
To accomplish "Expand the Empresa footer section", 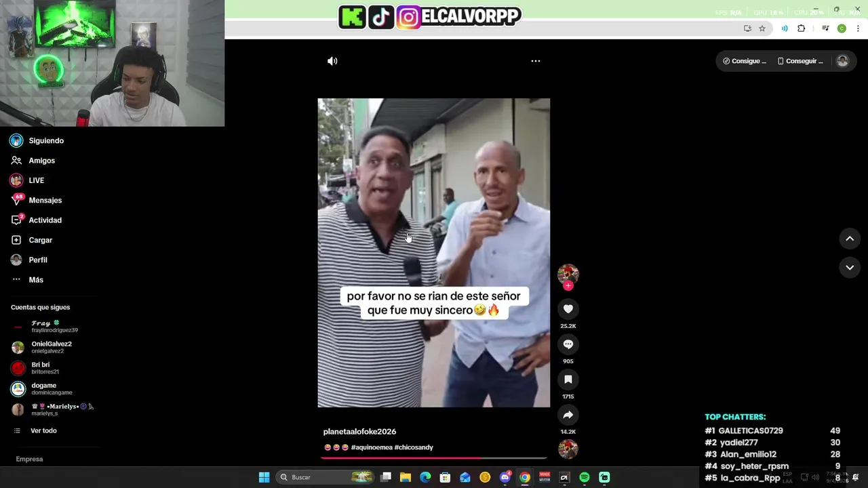I will (29, 460).
